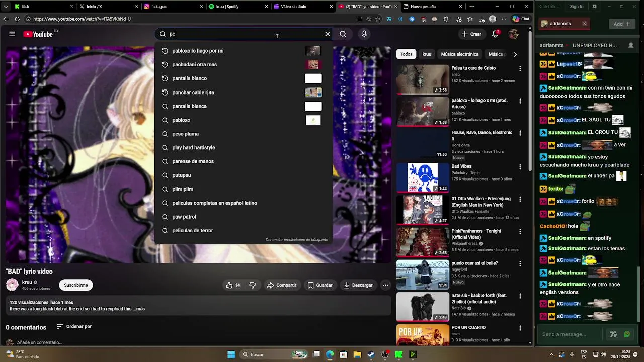Choose suggestion "ponchar cable rj45"
The width and height of the screenshot is (644, 362).
243,93
